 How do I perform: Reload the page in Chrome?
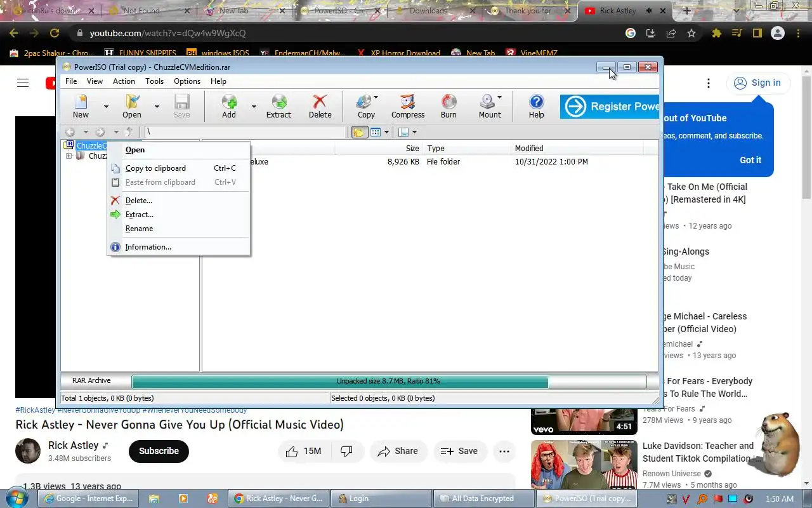click(55, 33)
